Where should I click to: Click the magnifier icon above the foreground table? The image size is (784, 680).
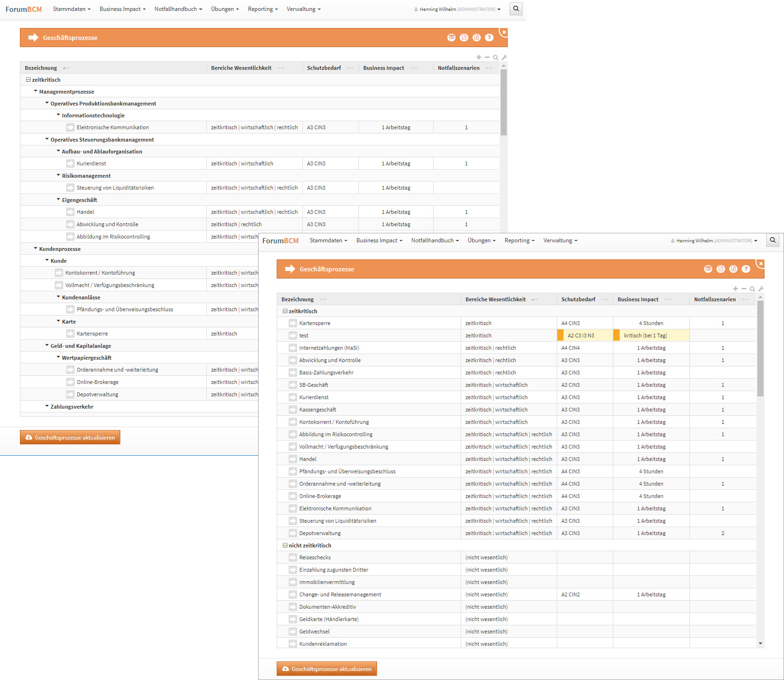coord(752,289)
